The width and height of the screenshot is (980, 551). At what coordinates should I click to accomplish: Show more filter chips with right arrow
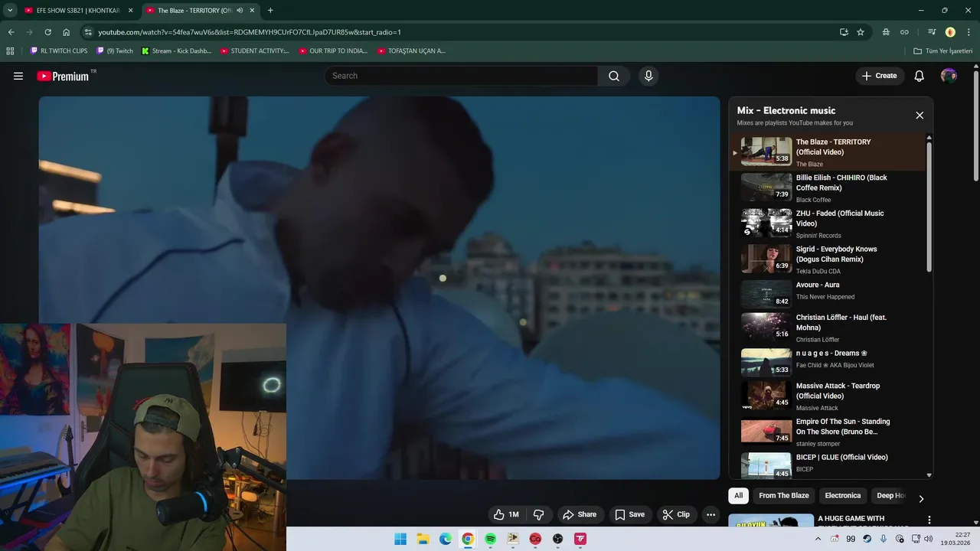pos(921,498)
